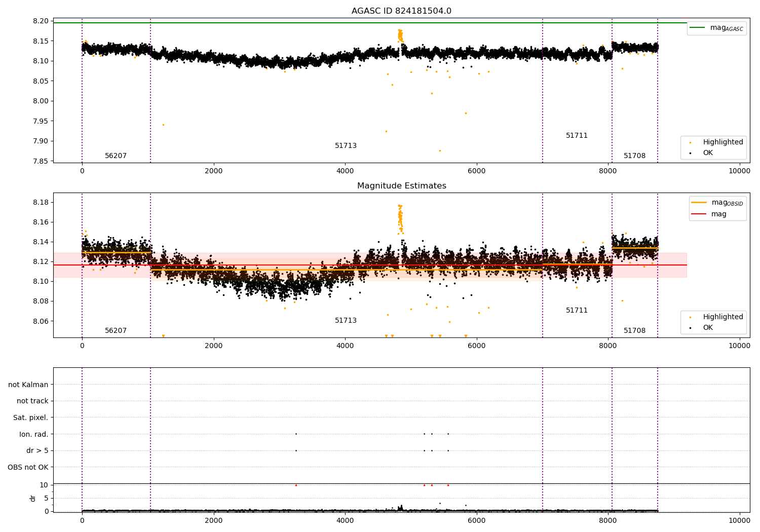Click the "dr" y-axis label

pyautogui.click(x=32, y=498)
